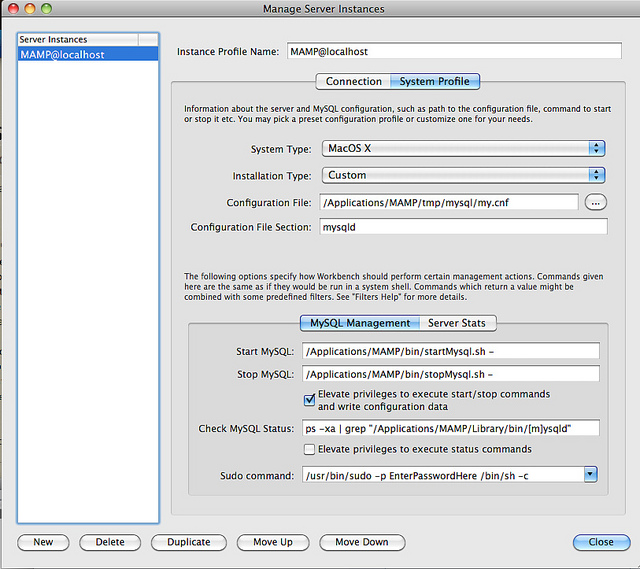Click the red close window button
This screenshot has height=569, width=640.
coord(13,8)
